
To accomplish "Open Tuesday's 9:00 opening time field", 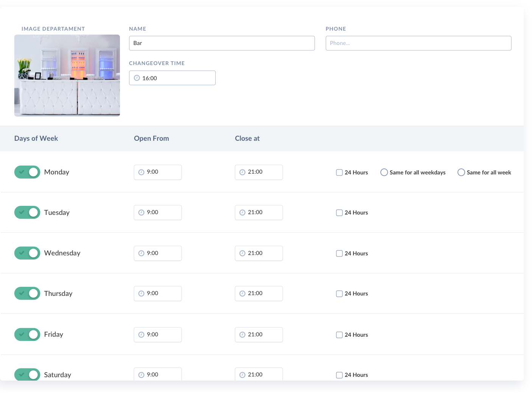I will pos(158,213).
